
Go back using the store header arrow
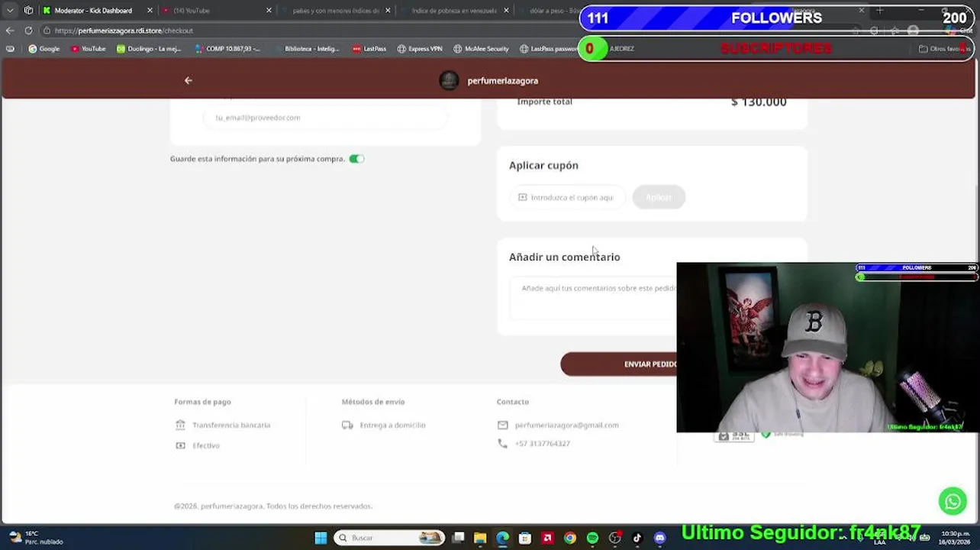point(189,80)
